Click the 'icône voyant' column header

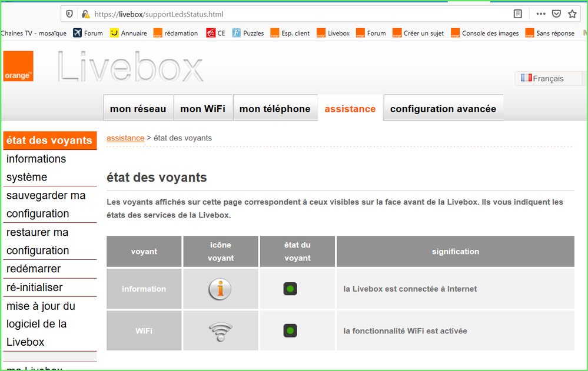(x=221, y=252)
